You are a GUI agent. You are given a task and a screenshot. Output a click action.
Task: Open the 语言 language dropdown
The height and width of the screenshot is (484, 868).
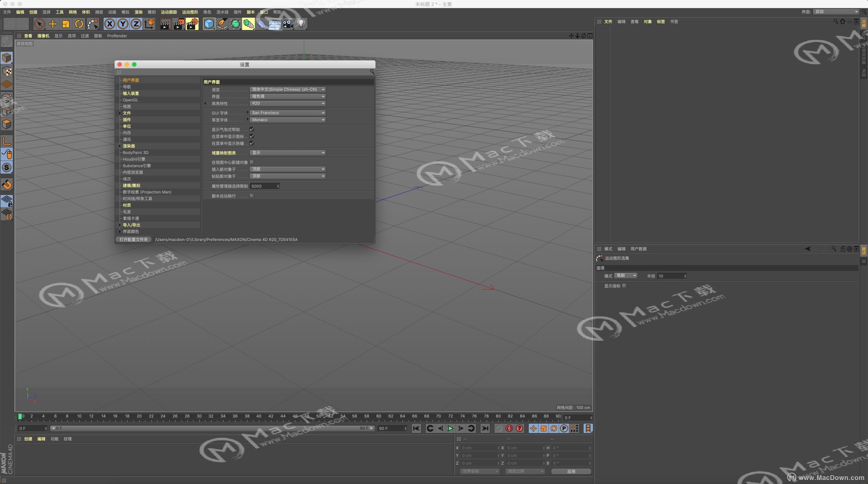pyautogui.click(x=288, y=90)
